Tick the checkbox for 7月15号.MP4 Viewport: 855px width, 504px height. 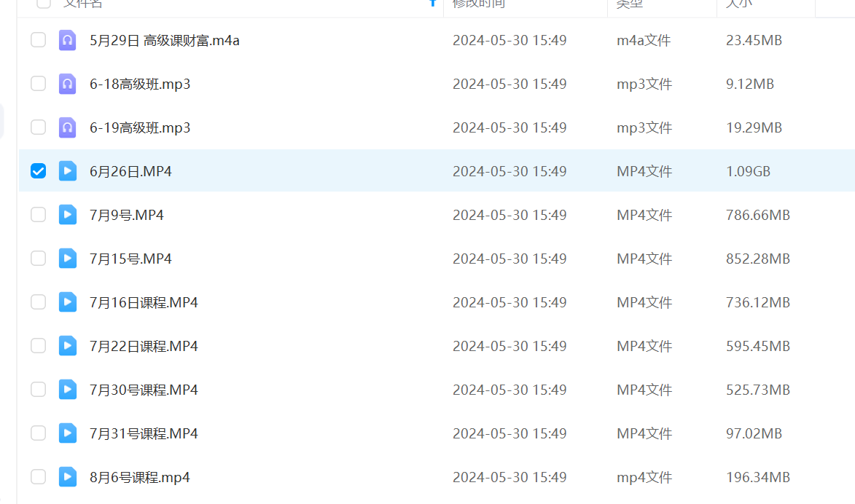[x=38, y=259]
